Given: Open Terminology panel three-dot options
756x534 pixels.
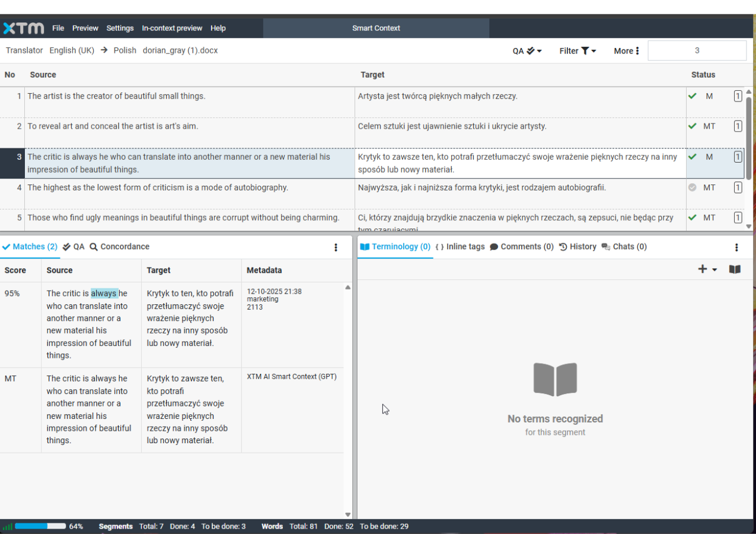Looking at the screenshot, I should pyautogui.click(x=736, y=247).
